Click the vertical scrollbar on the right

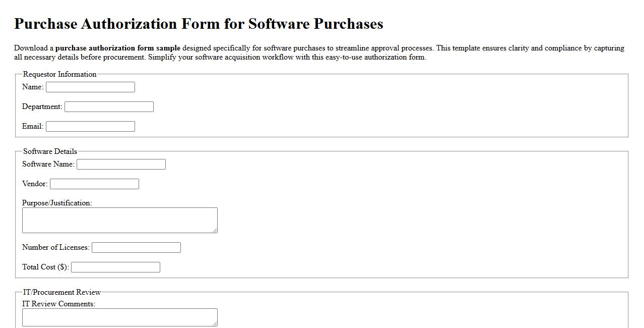640,164
